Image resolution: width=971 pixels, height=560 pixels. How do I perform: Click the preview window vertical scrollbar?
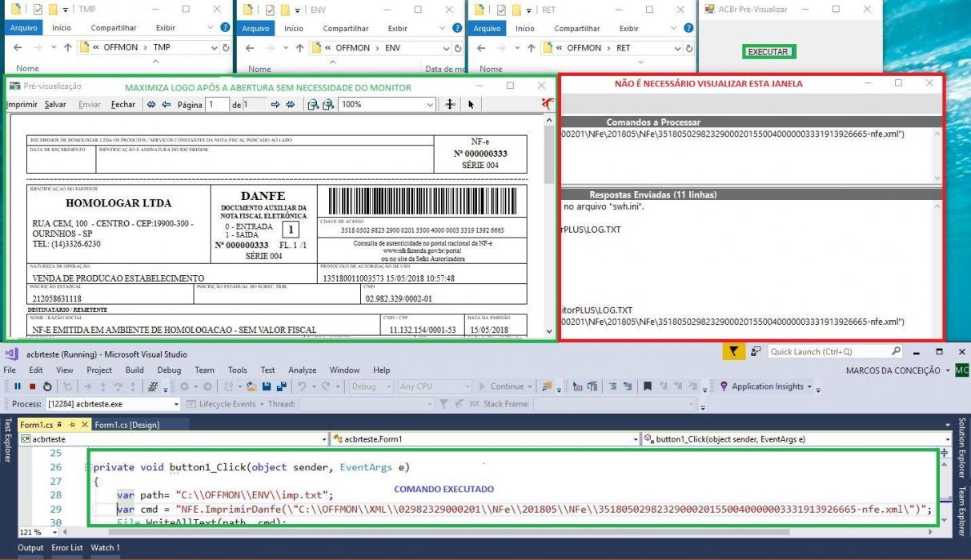549,224
